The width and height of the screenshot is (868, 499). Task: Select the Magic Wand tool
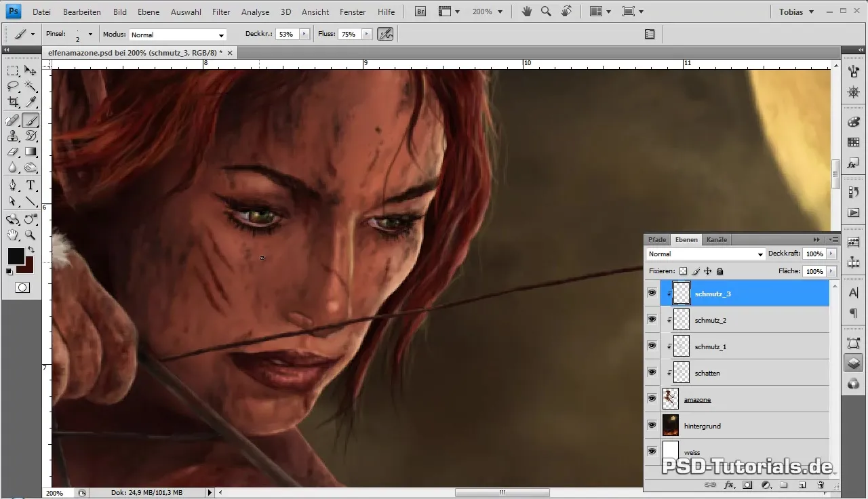click(31, 86)
